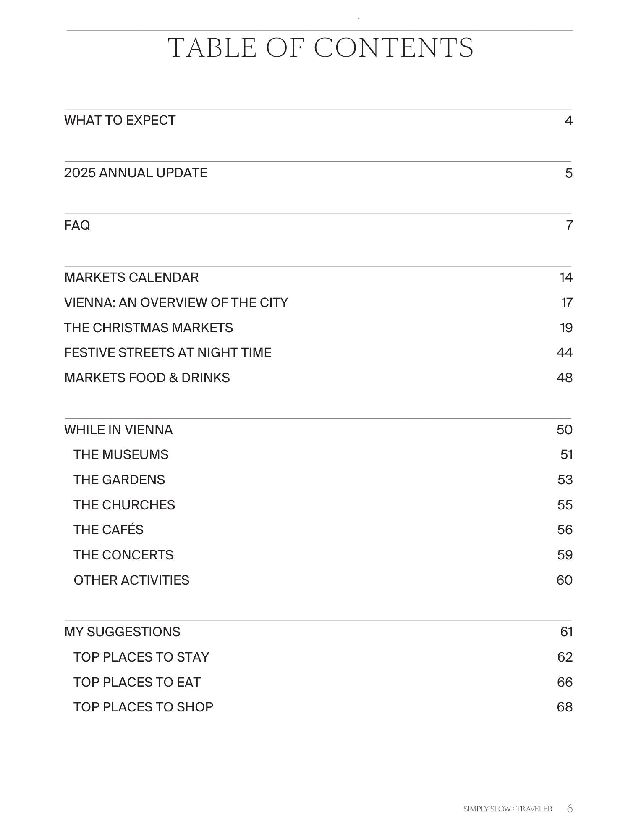This screenshot has width=641, height=840.
Task: Open the Markets Calendar entry
Action: (x=131, y=278)
